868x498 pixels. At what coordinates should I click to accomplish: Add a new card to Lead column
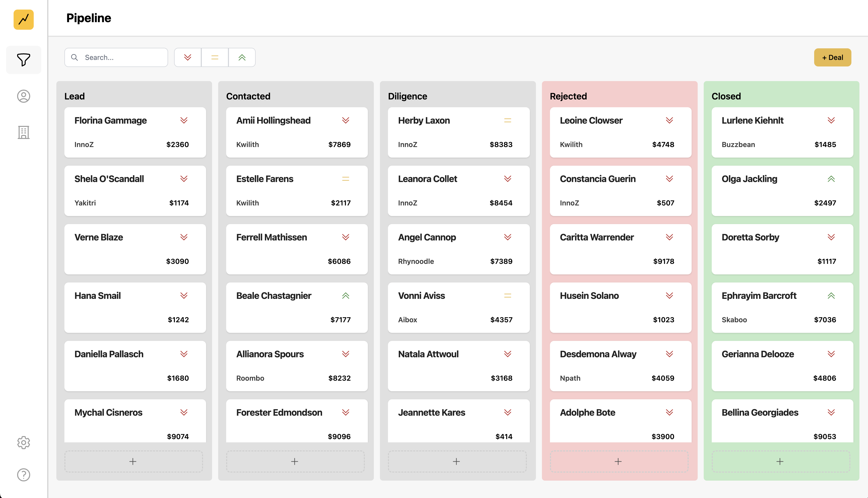coord(134,461)
